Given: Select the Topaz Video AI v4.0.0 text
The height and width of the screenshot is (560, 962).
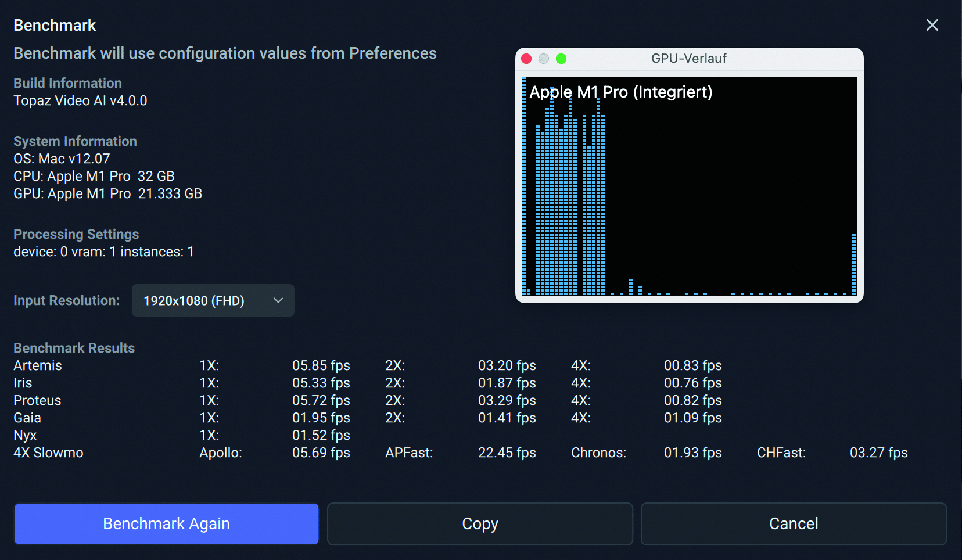Looking at the screenshot, I should [x=80, y=100].
